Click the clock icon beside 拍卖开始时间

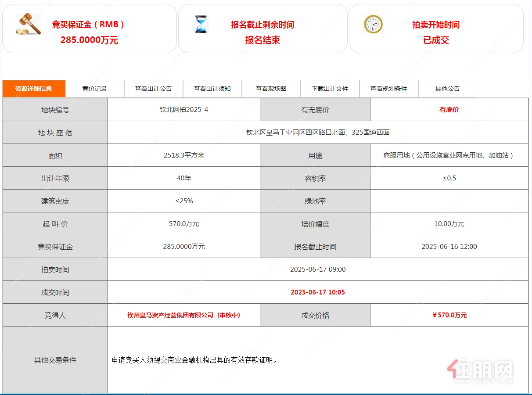point(373,24)
